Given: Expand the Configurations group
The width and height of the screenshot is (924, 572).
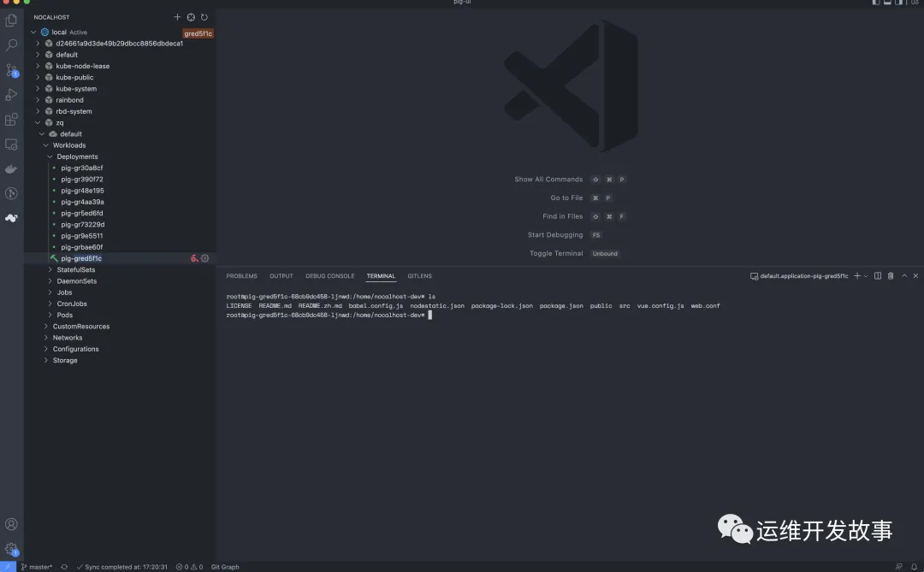Looking at the screenshot, I should coord(46,350).
